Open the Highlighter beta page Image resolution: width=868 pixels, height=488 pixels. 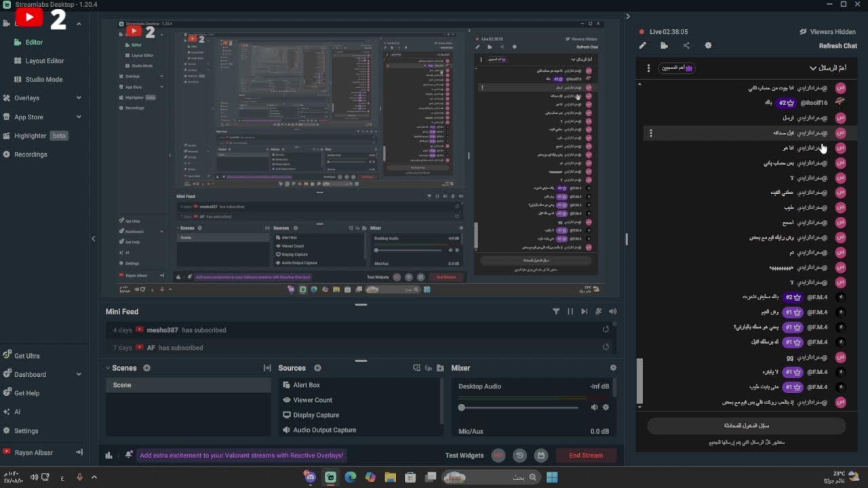[35, 136]
